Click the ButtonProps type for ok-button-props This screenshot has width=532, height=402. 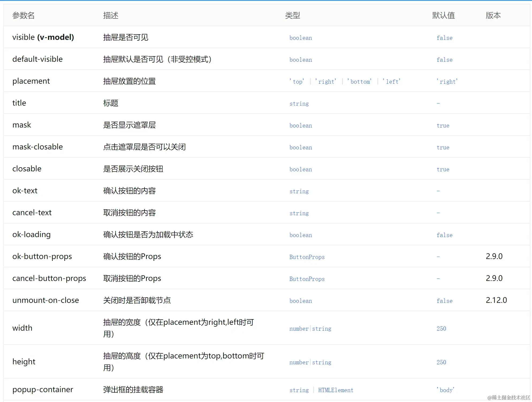(307, 257)
